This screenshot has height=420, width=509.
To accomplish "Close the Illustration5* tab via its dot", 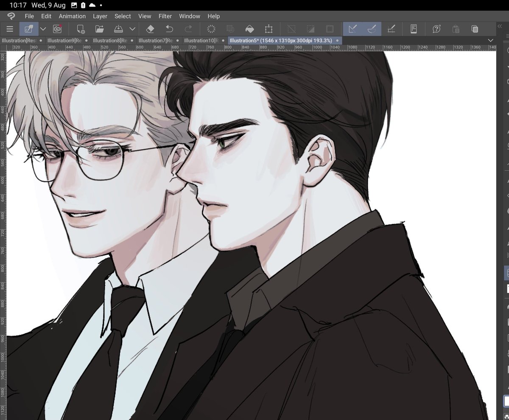I will (x=337, y=41).
